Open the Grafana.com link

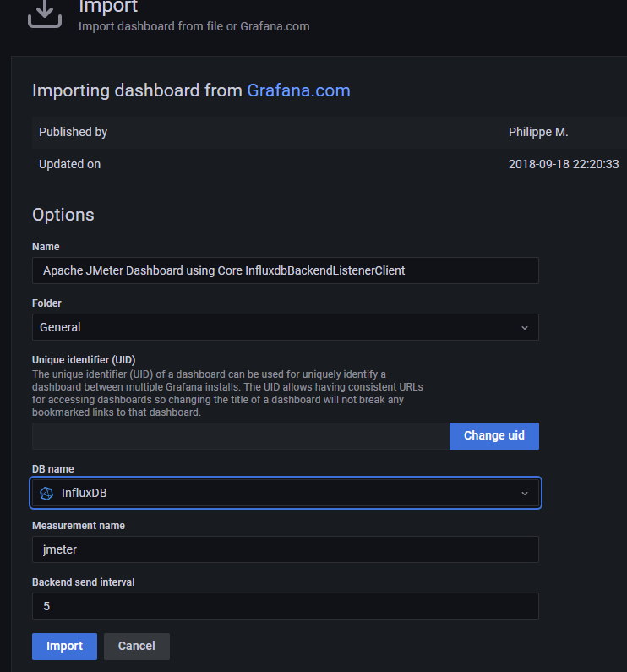click(x=298, y=90)
